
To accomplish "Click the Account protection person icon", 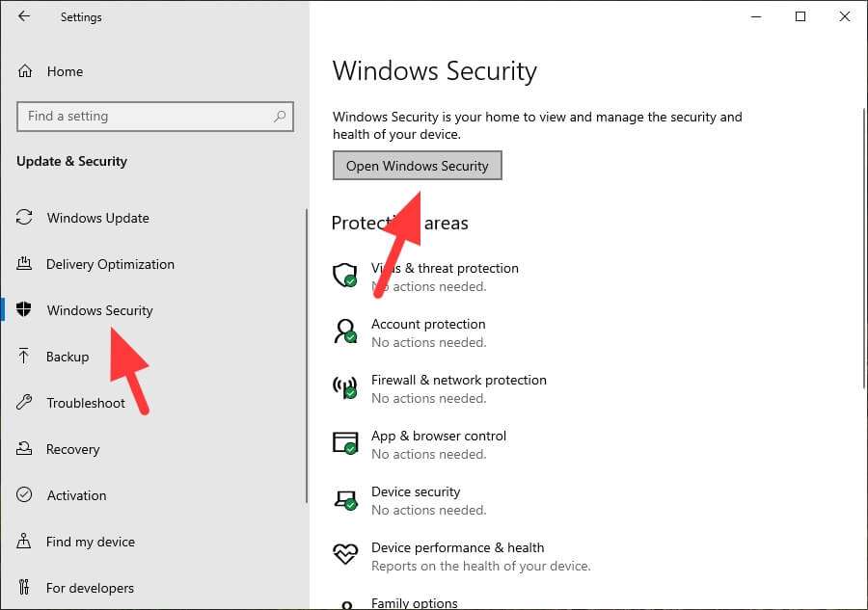I will point(344,332).
